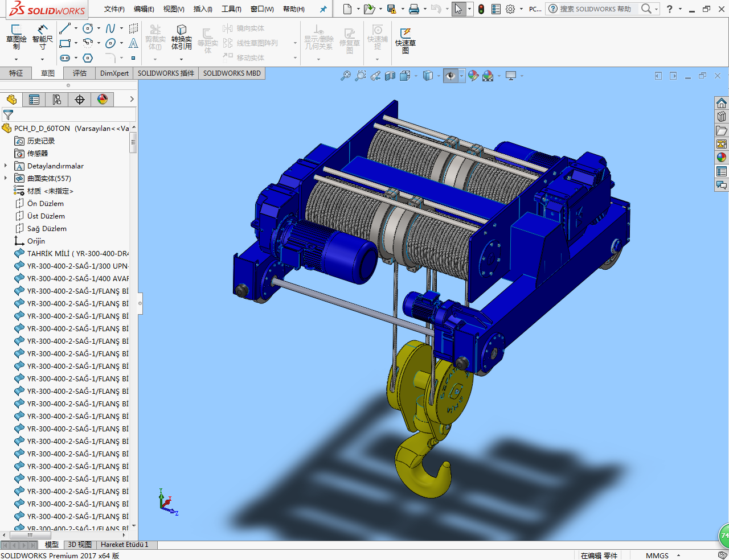Image resolution: width=729 pixels, height=560 pixels.
Task: Select the Üst Düzlem plane
Action: (x=46, y=216)
